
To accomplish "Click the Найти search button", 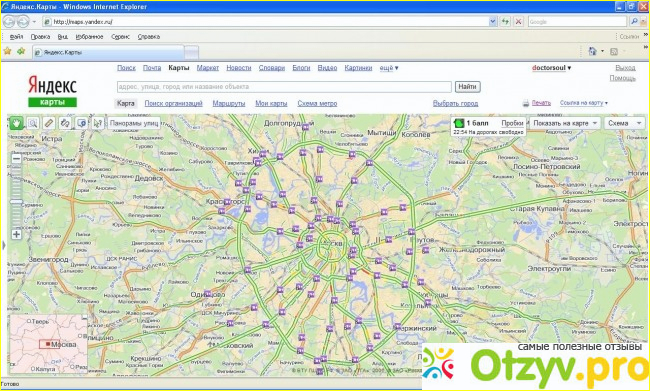I will click(x=468, y=87).
